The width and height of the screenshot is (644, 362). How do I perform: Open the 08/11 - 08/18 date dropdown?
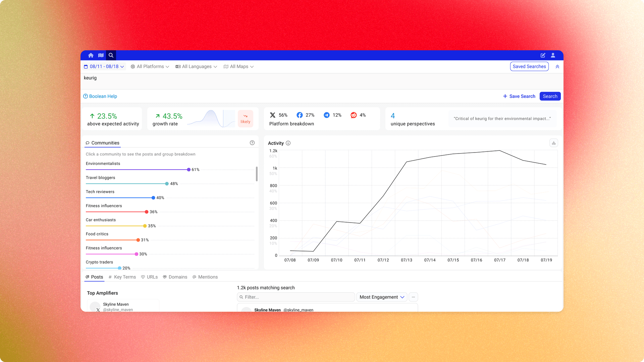point(104,67)
